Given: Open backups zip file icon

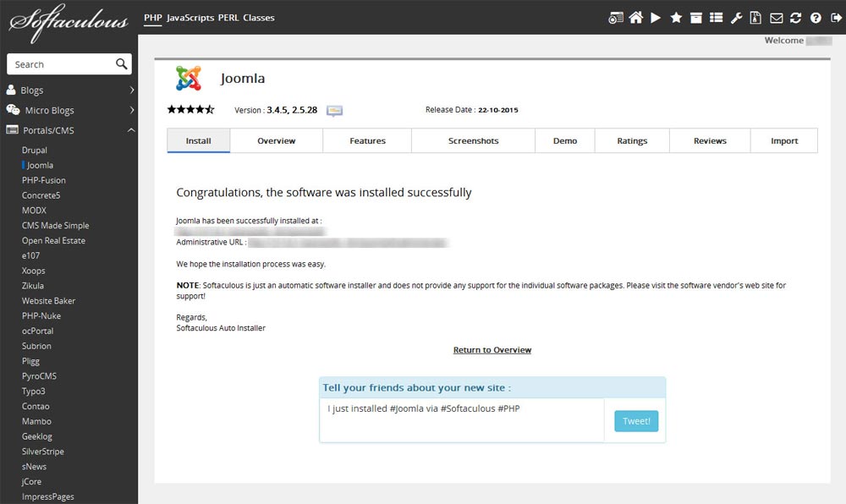Looking at the screenshot, I should click(x=755, y=18).
